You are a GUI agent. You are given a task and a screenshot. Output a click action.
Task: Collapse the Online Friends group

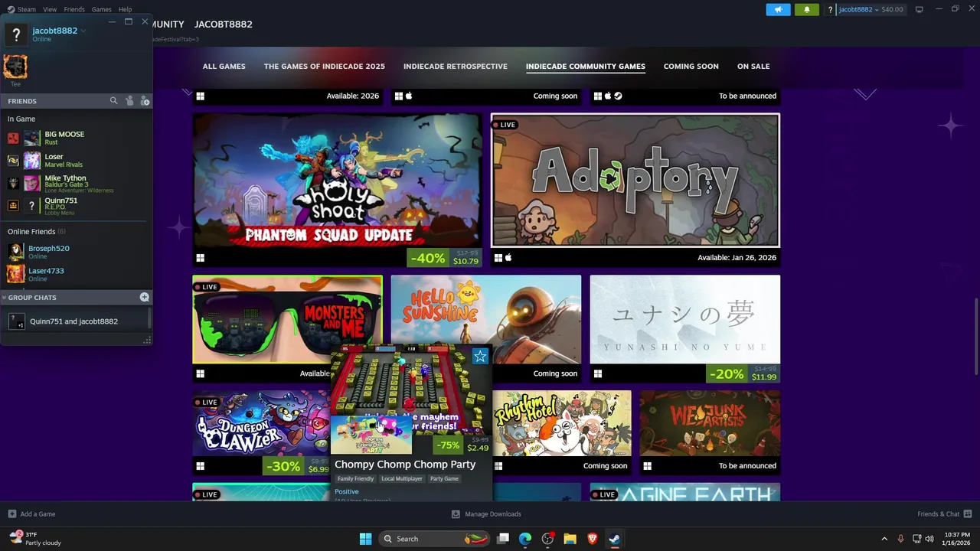[36, 231]
